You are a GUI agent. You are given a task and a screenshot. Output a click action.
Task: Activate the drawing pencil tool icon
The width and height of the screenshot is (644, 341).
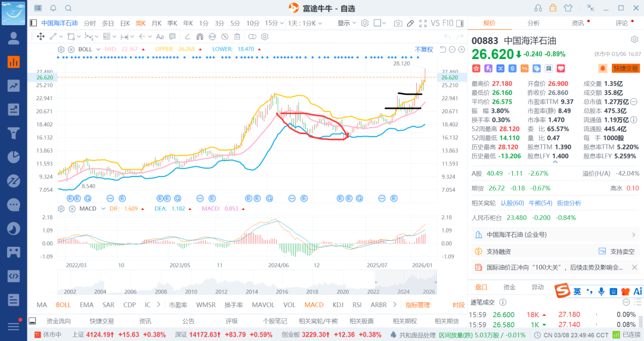(x=410, y=23)
